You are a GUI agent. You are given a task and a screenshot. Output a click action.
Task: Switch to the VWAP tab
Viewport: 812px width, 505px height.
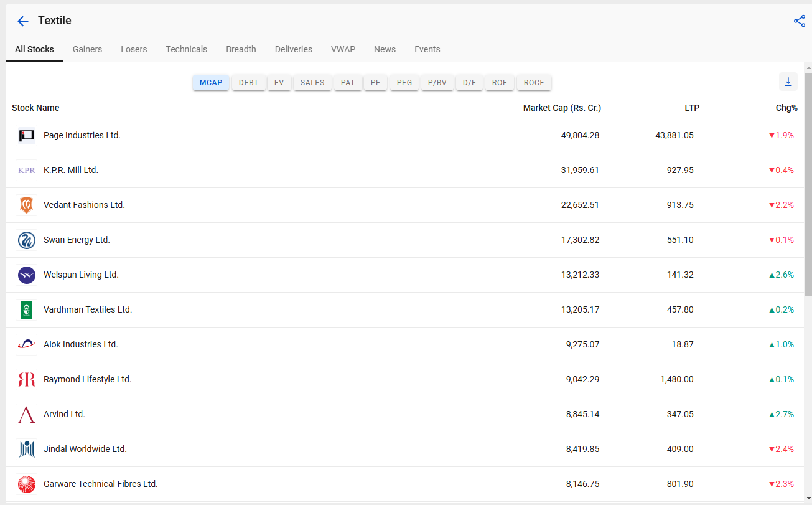click(x=343, y=49)
